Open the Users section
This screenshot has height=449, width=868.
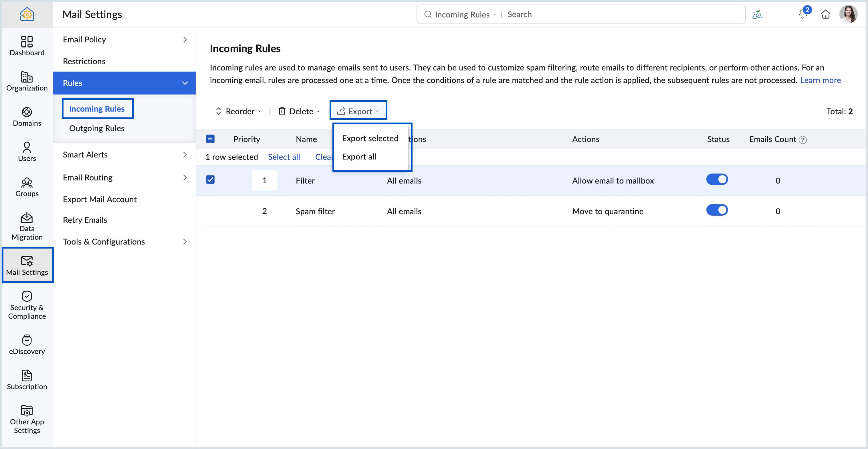pyautogui.click(x=27, y=151)
